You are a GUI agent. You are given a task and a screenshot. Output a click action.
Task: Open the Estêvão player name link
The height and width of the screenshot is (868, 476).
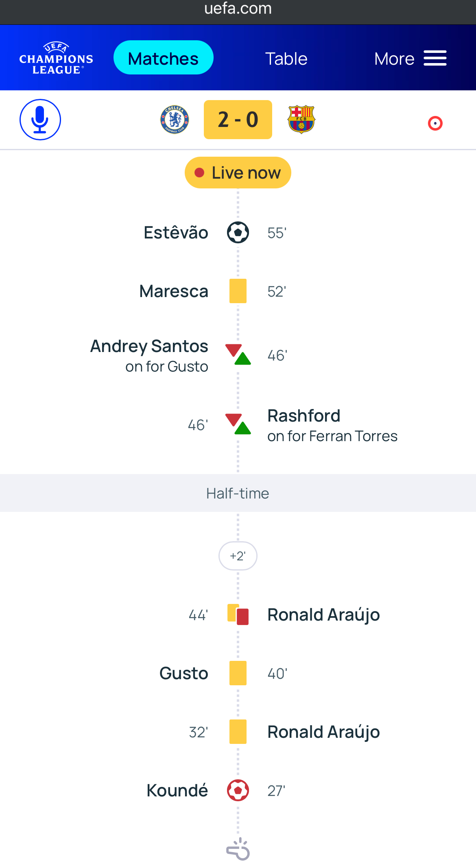click(176, 233)
